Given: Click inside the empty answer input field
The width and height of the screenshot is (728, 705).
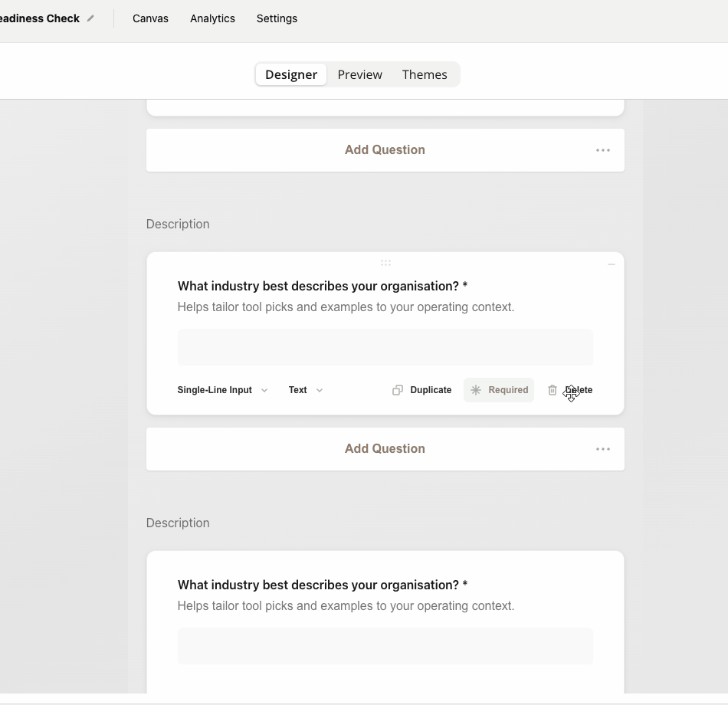Looking at the screenshot, I should pos(385,346).
